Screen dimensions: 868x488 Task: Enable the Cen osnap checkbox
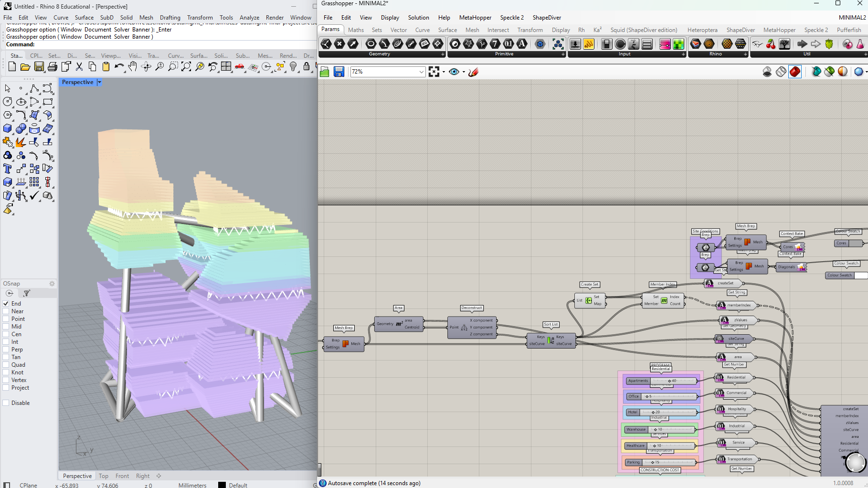click(x=6, y=334)
